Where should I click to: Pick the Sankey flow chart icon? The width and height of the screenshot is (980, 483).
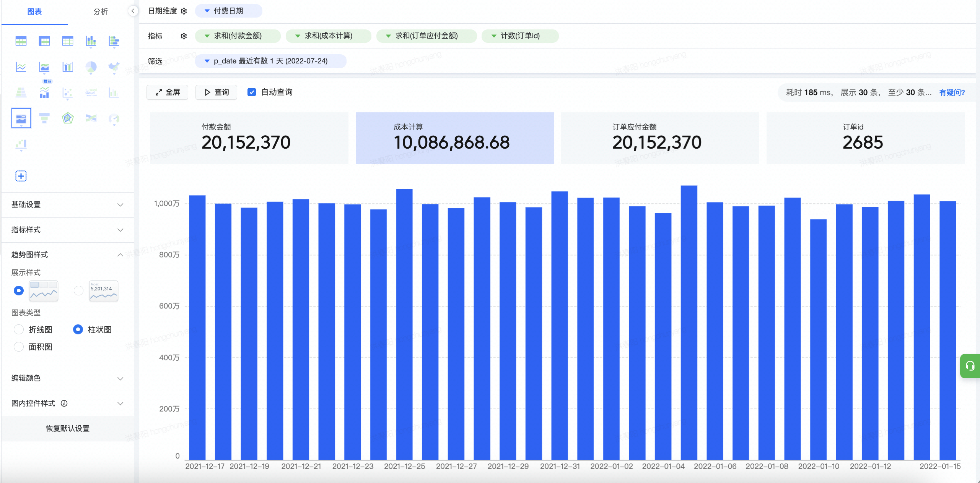[91, 118]
